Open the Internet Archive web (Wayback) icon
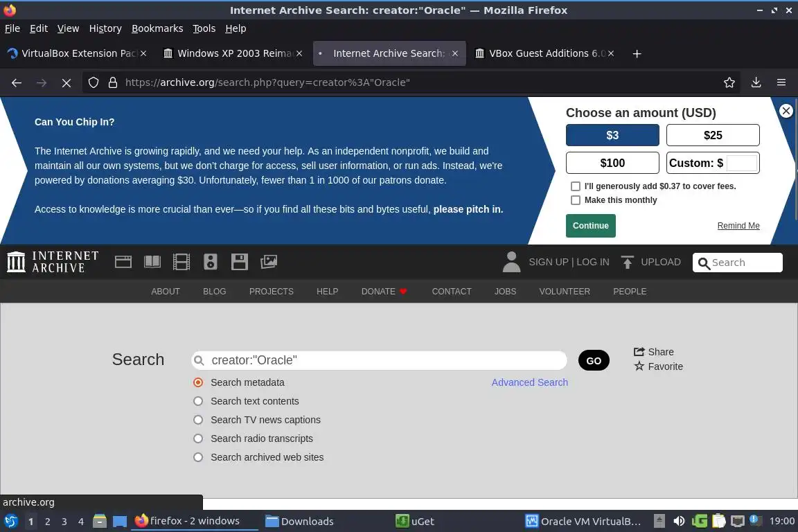The height and width of the screenshot is (532, 798). click(x=123, y=262)
